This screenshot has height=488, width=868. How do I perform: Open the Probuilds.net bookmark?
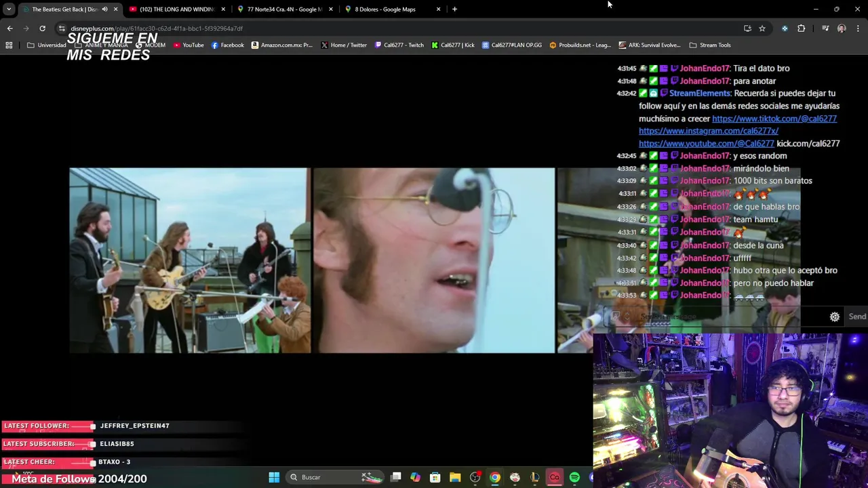580,45
